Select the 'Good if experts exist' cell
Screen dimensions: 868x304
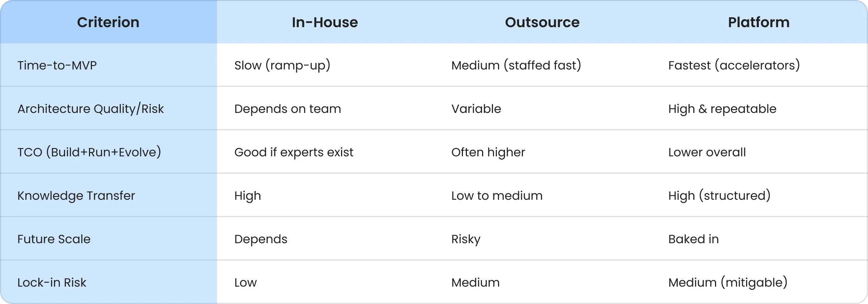pos(294,152)
